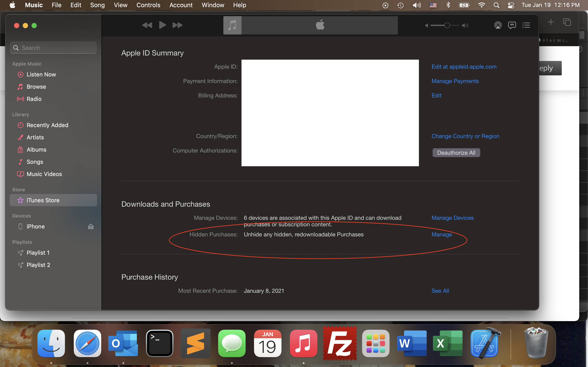The height and width of the screenshot is (367, 588).
Task: Open the Account menu
Action: [181, 5]
